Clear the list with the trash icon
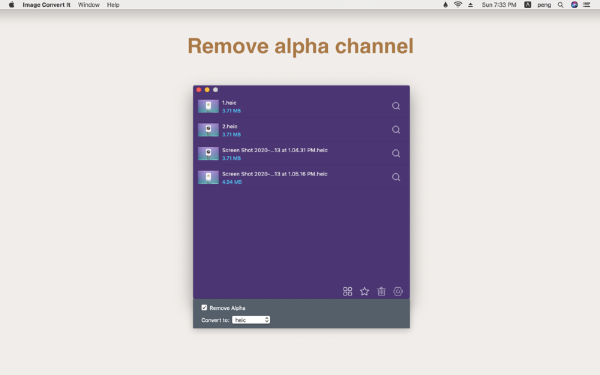The width and height of the screenshot is (600, 375). (x=381, y=292)
